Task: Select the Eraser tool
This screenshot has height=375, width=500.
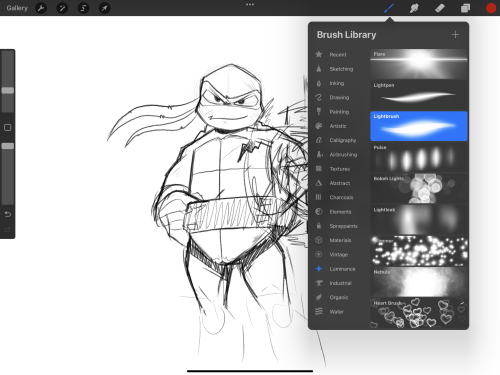Action: pos(440,8)
